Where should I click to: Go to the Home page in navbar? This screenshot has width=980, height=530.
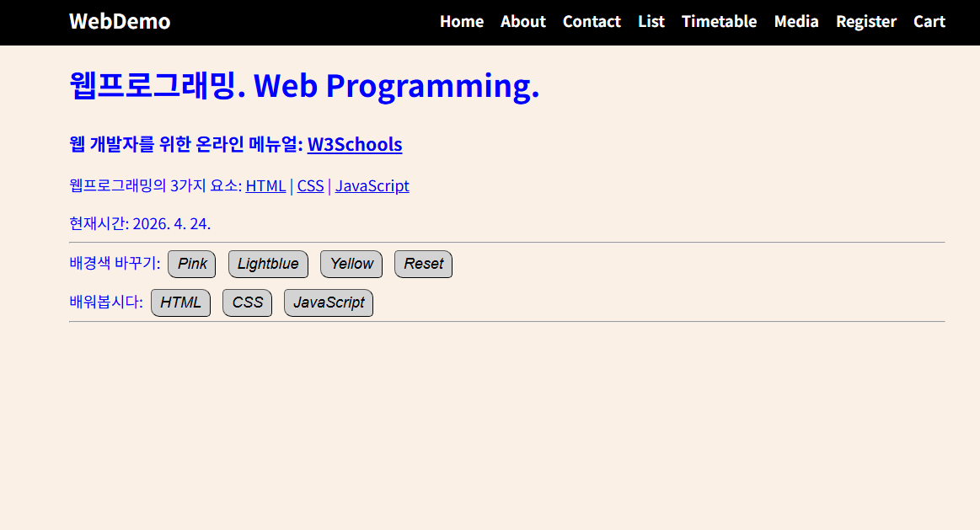461,21
